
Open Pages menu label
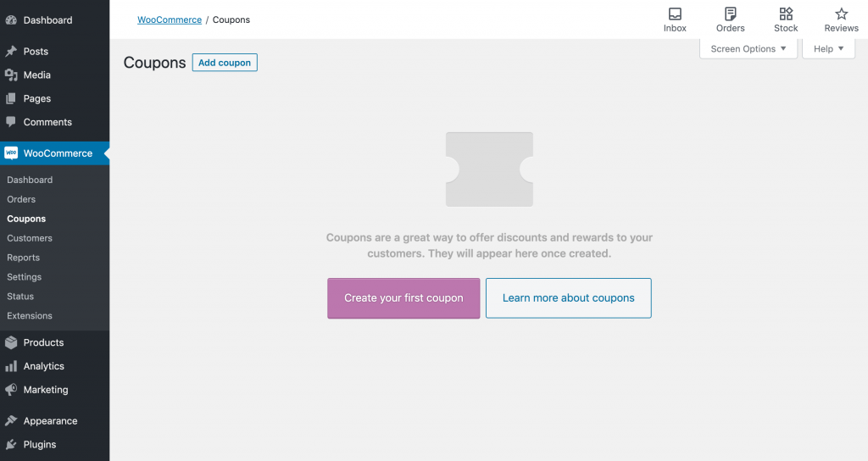[x=37, y=98]
